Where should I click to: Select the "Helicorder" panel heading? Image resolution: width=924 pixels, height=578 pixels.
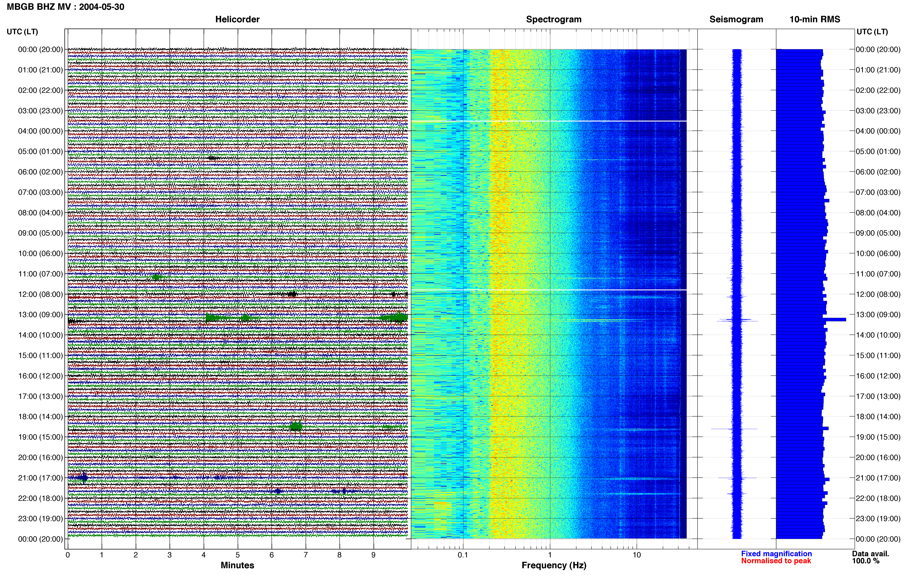pos(237,19)
